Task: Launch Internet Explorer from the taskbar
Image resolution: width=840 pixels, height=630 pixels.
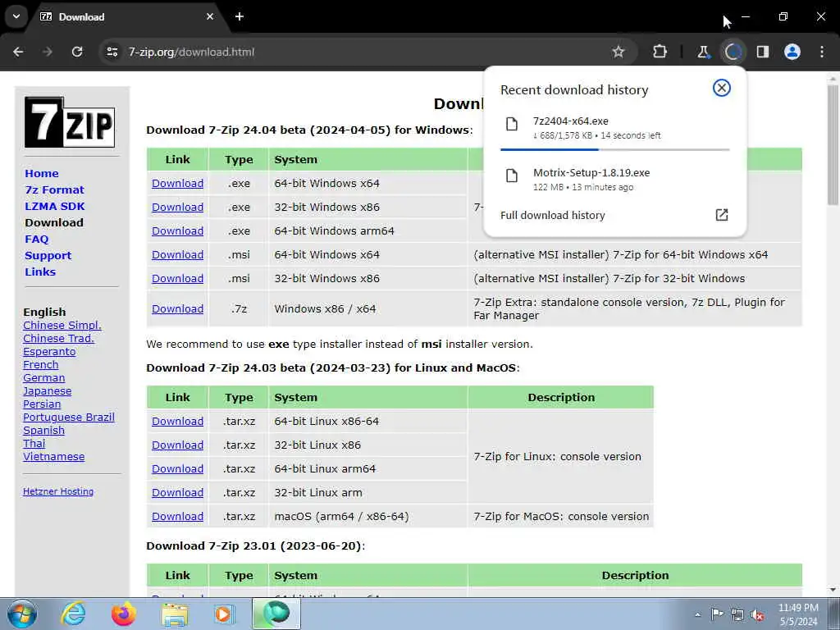Action: [73, 614]
